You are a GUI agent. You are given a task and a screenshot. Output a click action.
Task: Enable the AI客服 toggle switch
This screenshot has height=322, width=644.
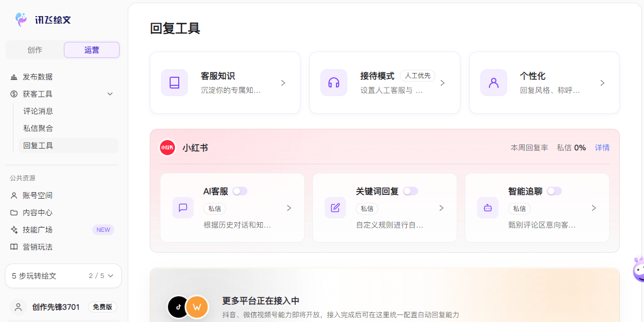coord(240,191)
